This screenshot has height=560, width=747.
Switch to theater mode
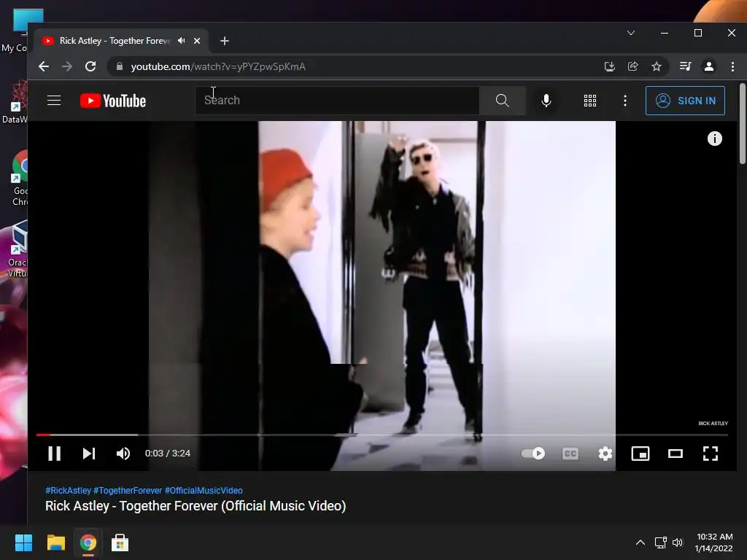[675, 454]
